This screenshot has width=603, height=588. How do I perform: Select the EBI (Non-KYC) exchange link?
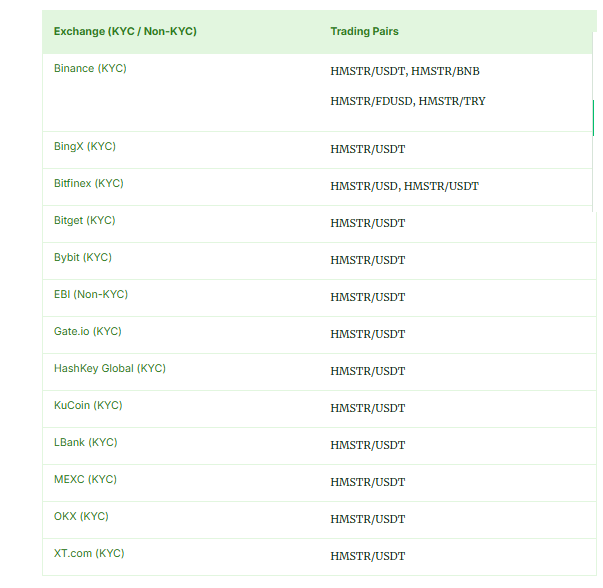pos(91,295)
